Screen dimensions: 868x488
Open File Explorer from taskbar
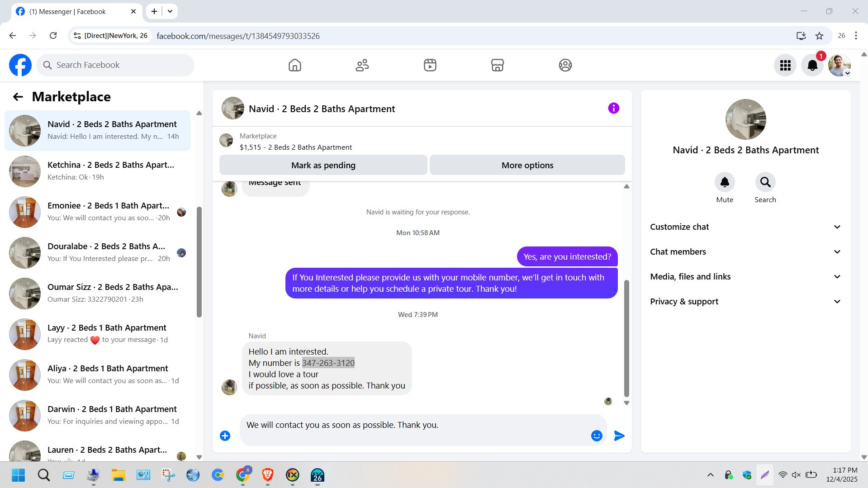click(x=119, y=475)
